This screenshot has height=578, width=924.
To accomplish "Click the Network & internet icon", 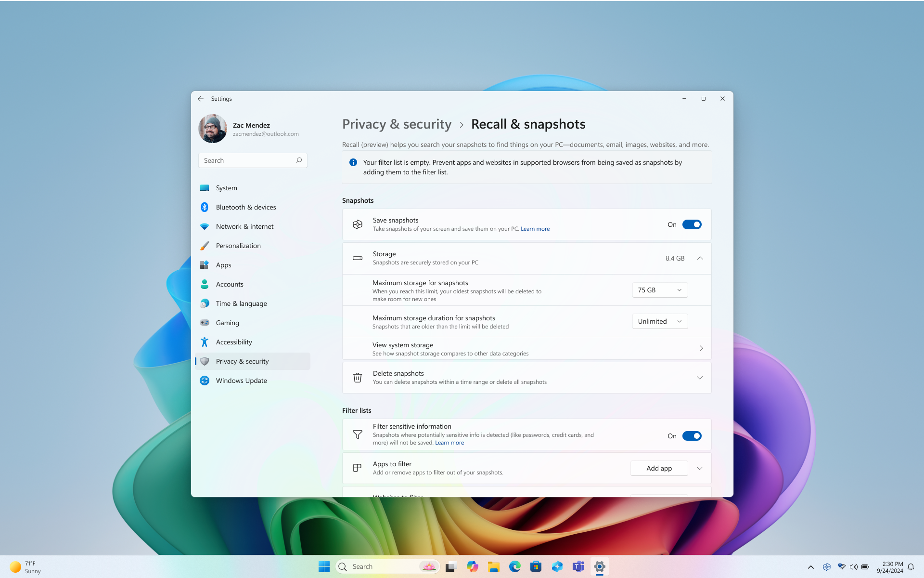I will (204, 226).
